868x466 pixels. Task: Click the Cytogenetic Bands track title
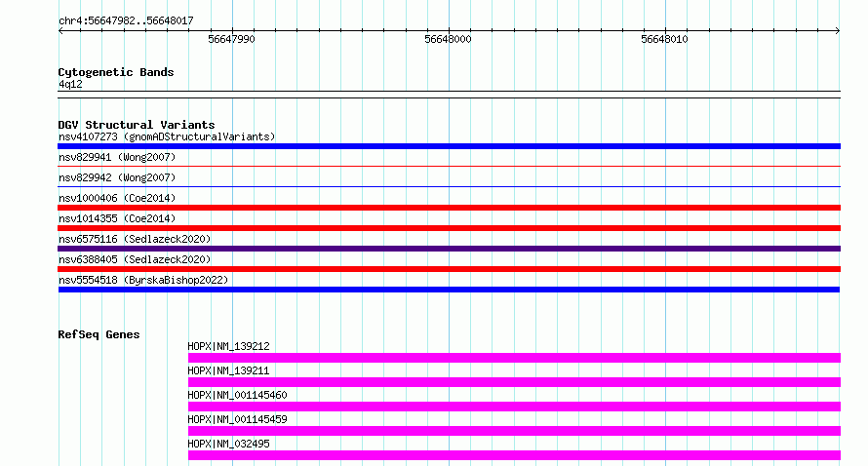click(x=116, y=72)
